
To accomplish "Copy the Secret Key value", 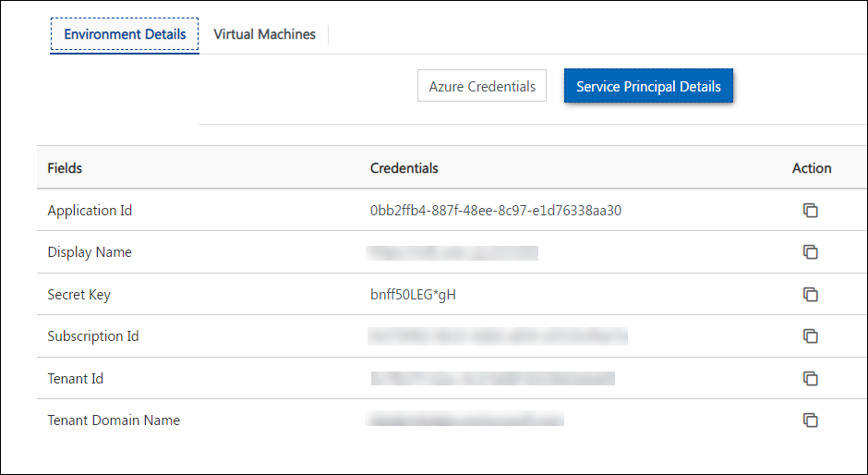I will click(811, 294).
